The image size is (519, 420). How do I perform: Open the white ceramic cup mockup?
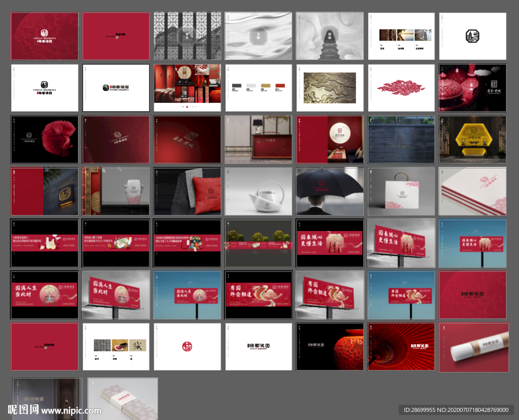pyautogui.click(x=116, y=191)
